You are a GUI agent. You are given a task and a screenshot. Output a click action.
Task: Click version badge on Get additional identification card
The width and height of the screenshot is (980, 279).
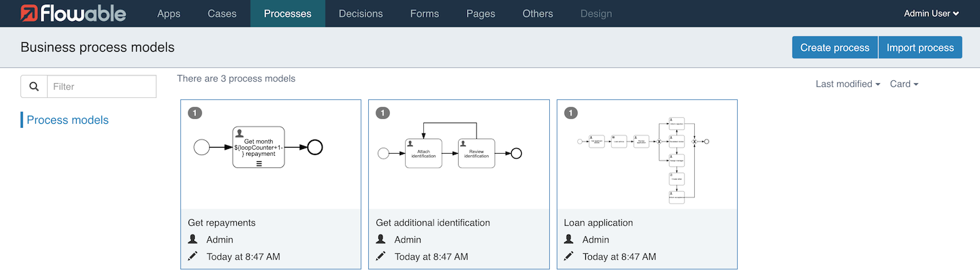click(382, 113)
